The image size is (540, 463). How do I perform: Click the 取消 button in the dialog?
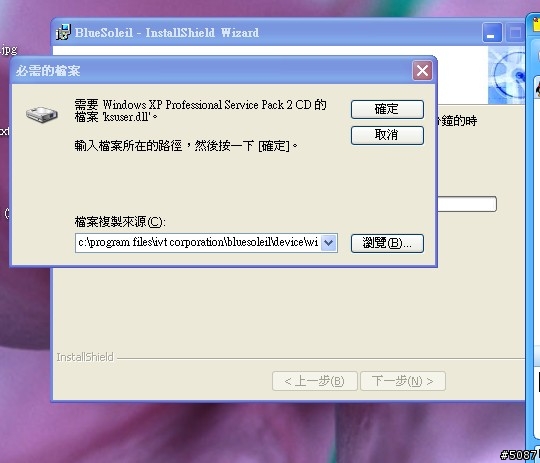[387, 135]
